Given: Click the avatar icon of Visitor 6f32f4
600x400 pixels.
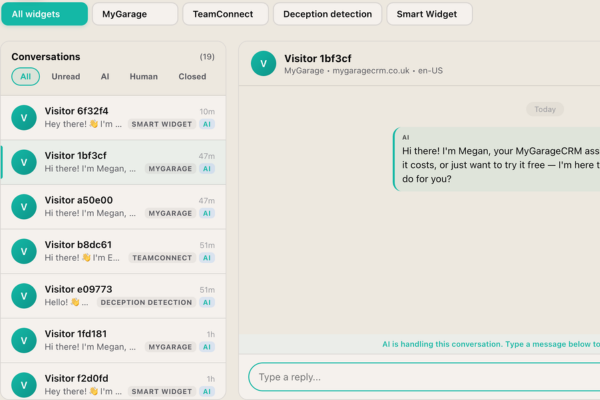Looking at the screenshot, I should pos(24,118).
